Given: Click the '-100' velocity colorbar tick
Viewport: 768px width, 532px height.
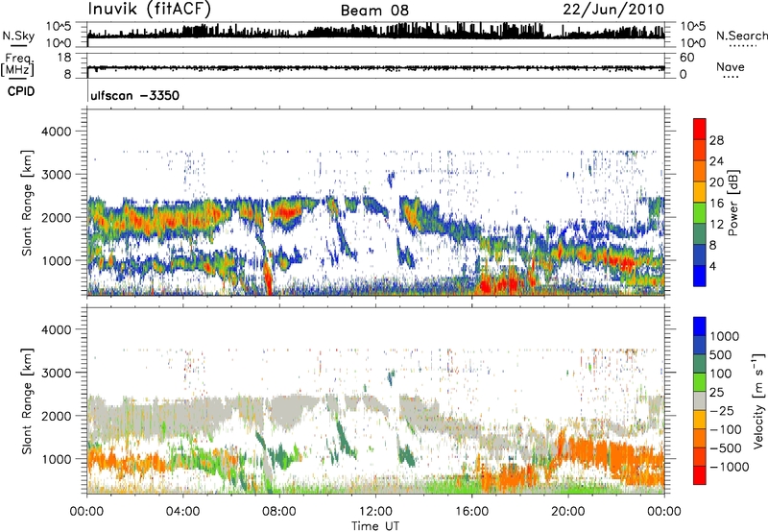Looking at the screenshot, I should 725,429.
